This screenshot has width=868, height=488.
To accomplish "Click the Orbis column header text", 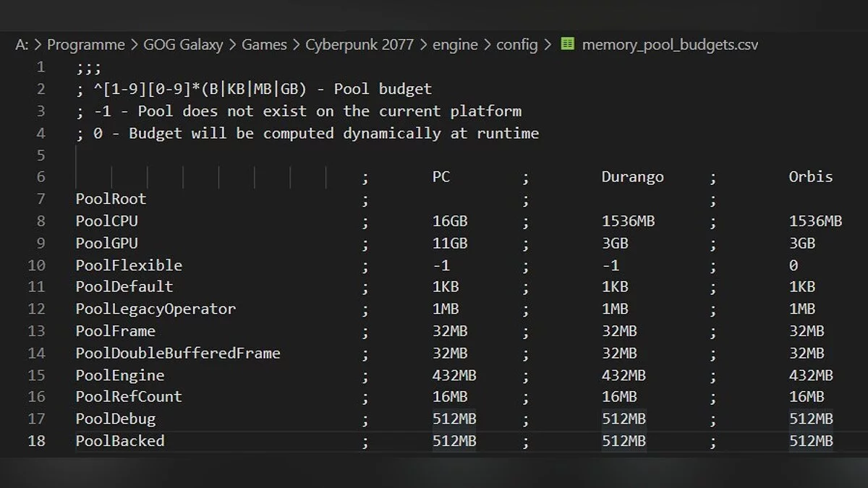I will click(810, 177).
